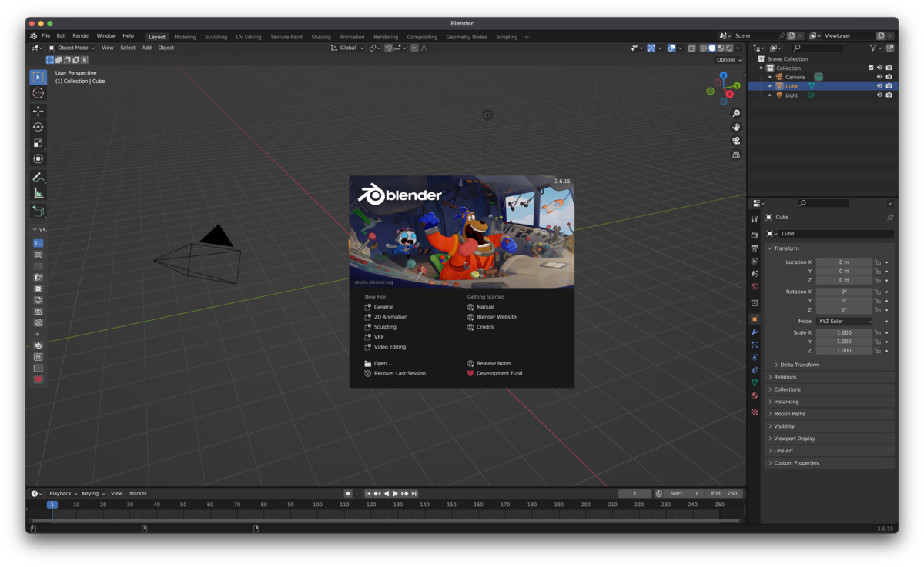Image resolution: width=924 pixels, height=567 pixels.
Task: Disable Cube in renders via camera icon
Action: (x=889, y=86)
